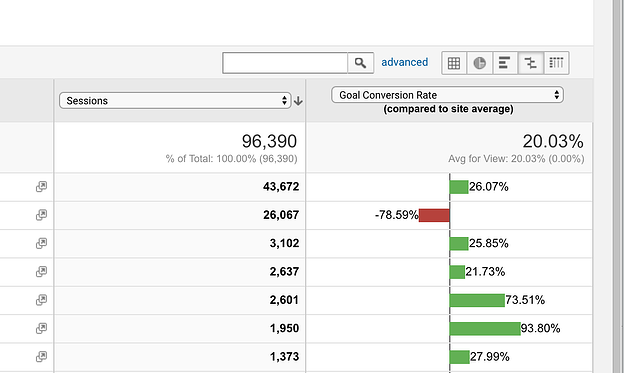Click the green bar labeled 93.80%
This screenshot has height=373, width=624.
click(x=485, y=328)
